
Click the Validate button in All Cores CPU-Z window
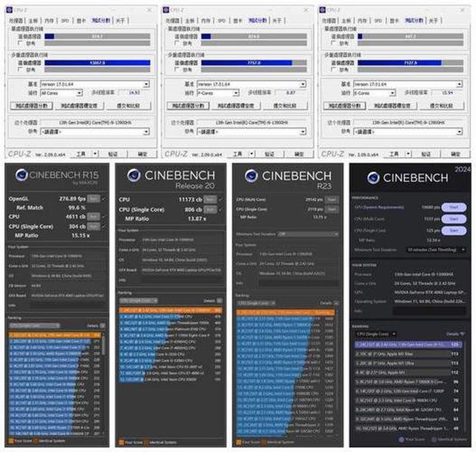113,154
